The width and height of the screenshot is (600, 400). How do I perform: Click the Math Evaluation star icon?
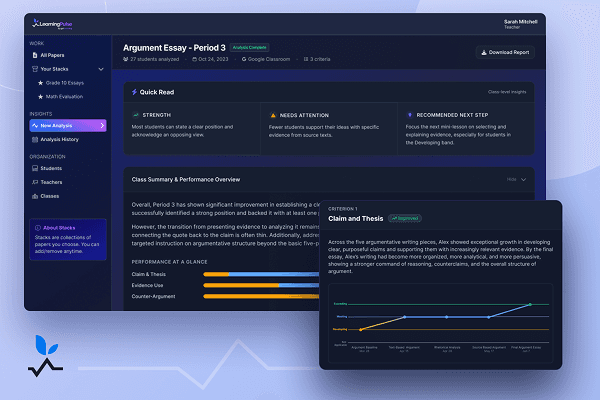41,96
